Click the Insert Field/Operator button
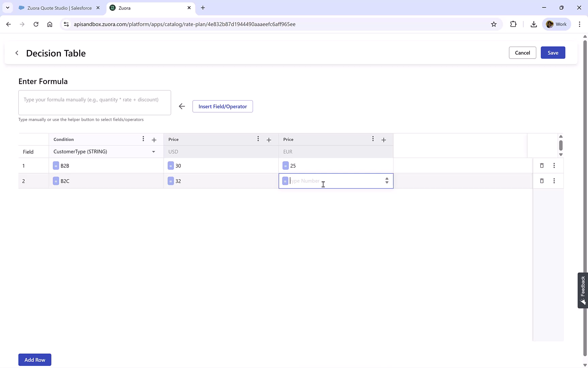588x368 pixels. pyautogui.click(x=223, y=106)
